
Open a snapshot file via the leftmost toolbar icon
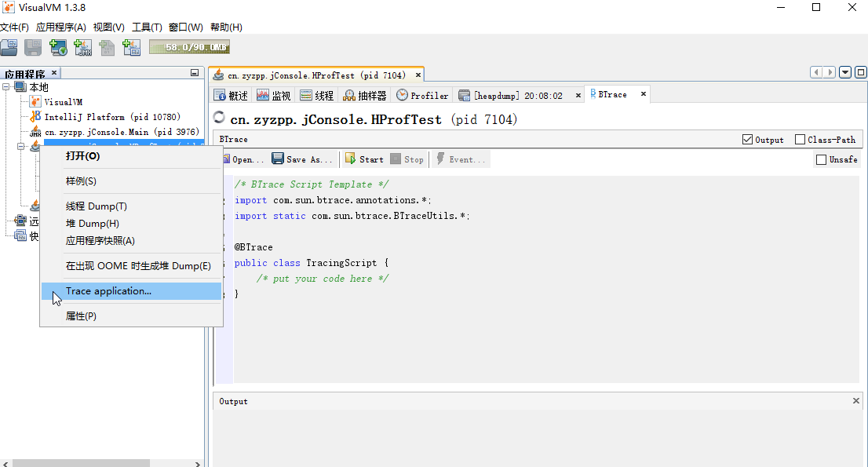click(9, 47)
